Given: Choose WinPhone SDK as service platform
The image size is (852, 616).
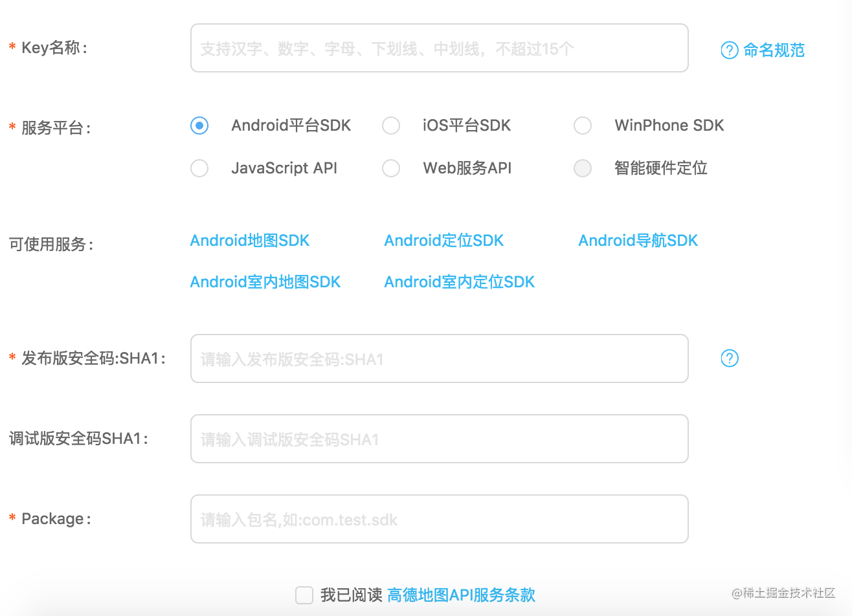Looking at the screenshot, I should (582, 126).
